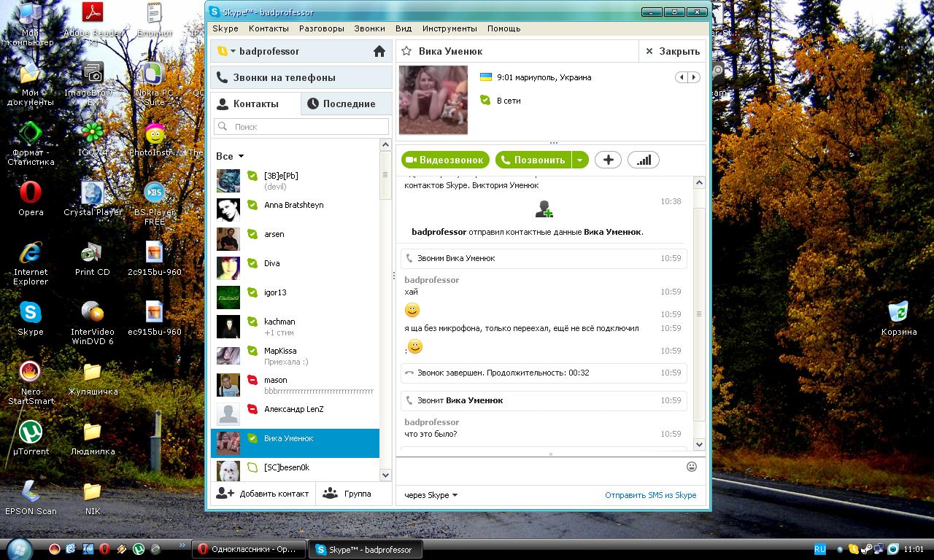934x560 pixels.
Task: Click the chat history scrollbar up arrow
Action: (699, 182)
